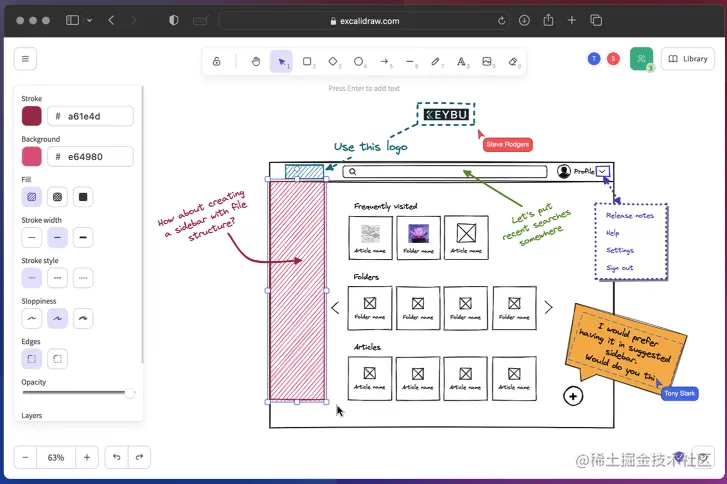Select the Text tool
Image resolution: width=727 pixels, height=484 pixels.
[461, 62]
